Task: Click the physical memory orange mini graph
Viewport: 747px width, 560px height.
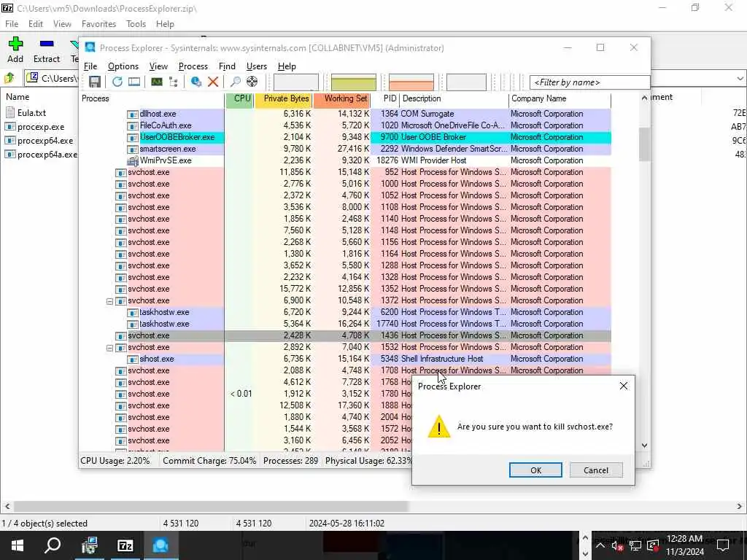Action: (411, 82)
